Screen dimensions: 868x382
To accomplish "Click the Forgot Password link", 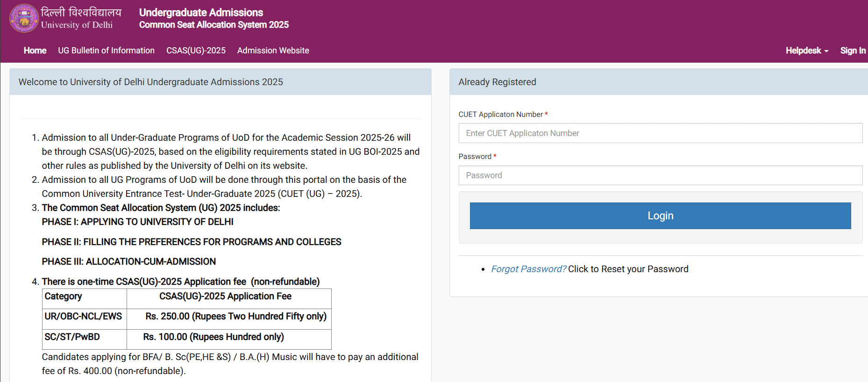I will [528, 269].
